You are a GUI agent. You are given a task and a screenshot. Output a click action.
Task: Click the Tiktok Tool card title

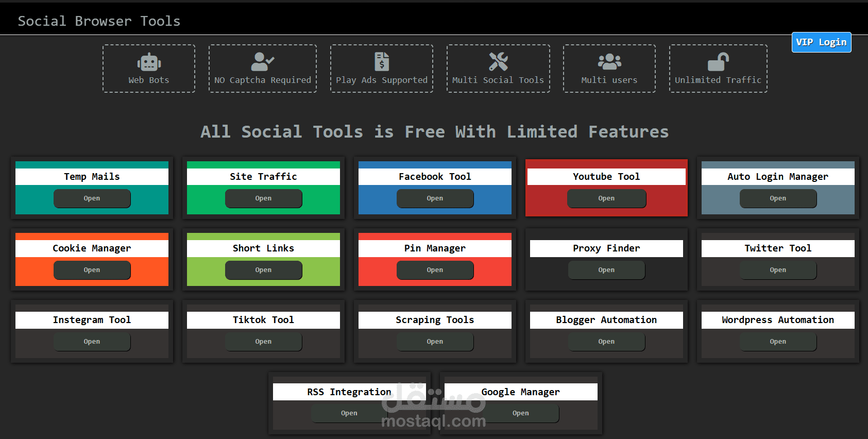[263, 320]
